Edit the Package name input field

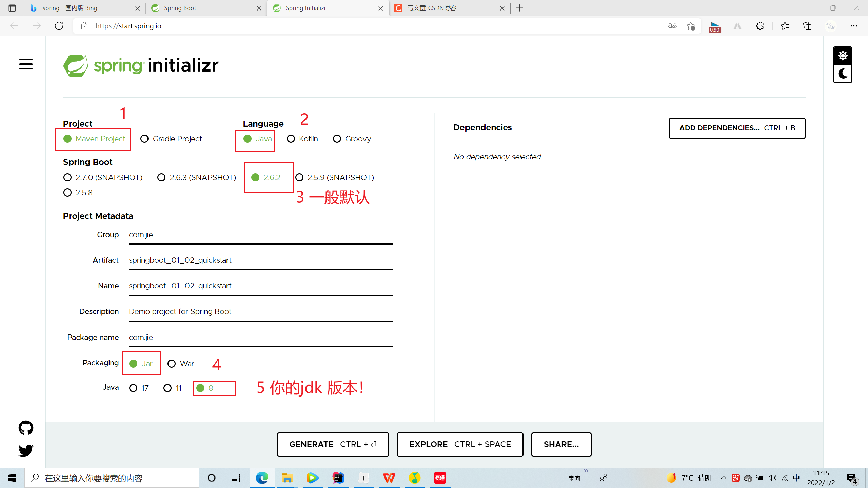[261, 338]
